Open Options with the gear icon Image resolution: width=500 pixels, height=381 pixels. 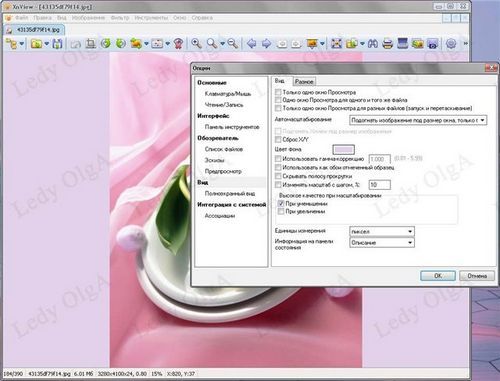coord(451,43)
